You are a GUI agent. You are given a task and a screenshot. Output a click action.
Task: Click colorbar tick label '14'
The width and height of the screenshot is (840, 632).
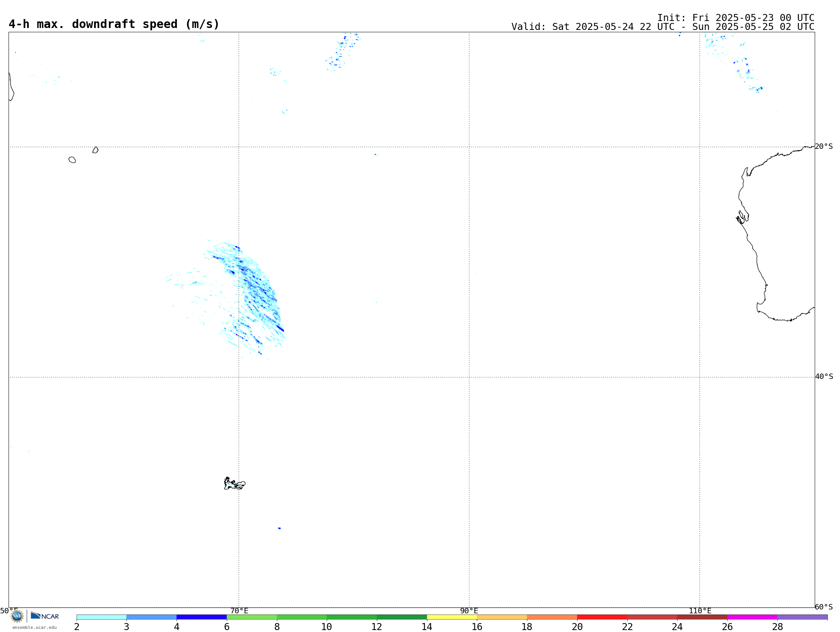coord(427,627)
